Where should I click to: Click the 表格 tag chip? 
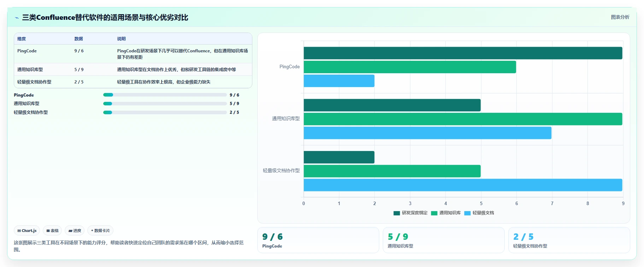52,231
